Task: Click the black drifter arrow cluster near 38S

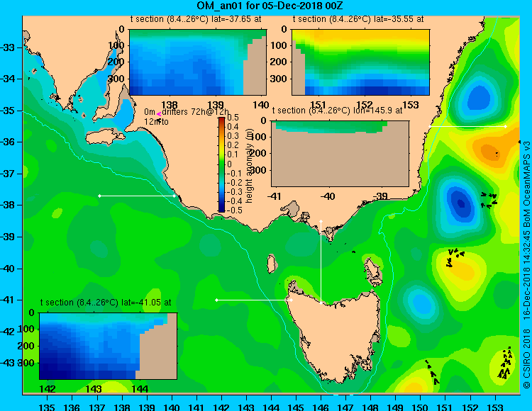Action: pos(489,200)
